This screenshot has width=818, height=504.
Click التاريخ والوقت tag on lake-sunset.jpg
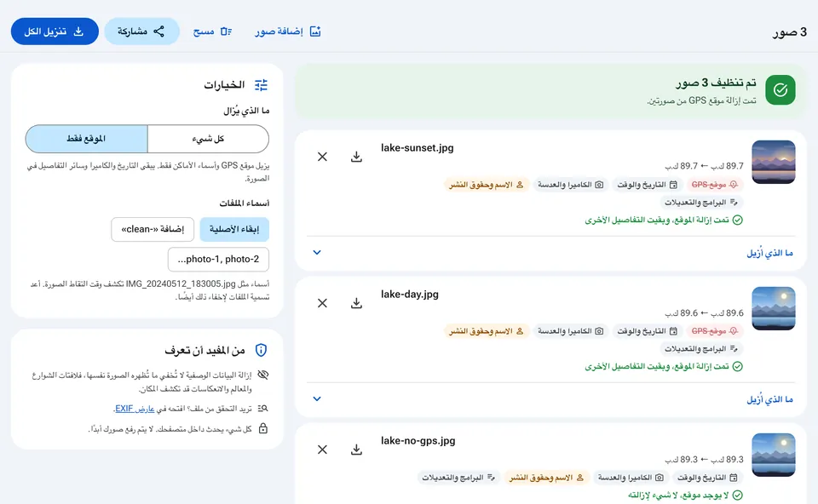(648, 185)
